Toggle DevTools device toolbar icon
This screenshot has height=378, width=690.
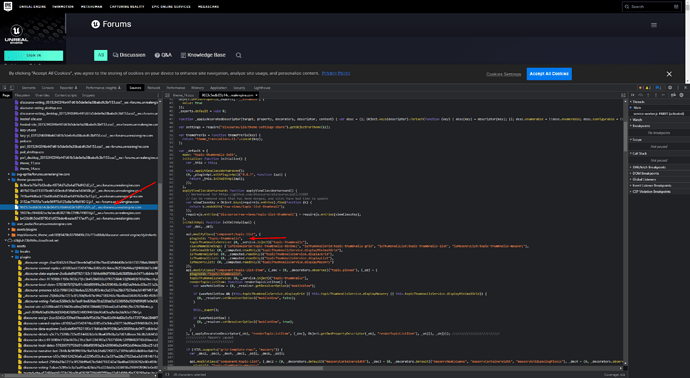[12, 88]
